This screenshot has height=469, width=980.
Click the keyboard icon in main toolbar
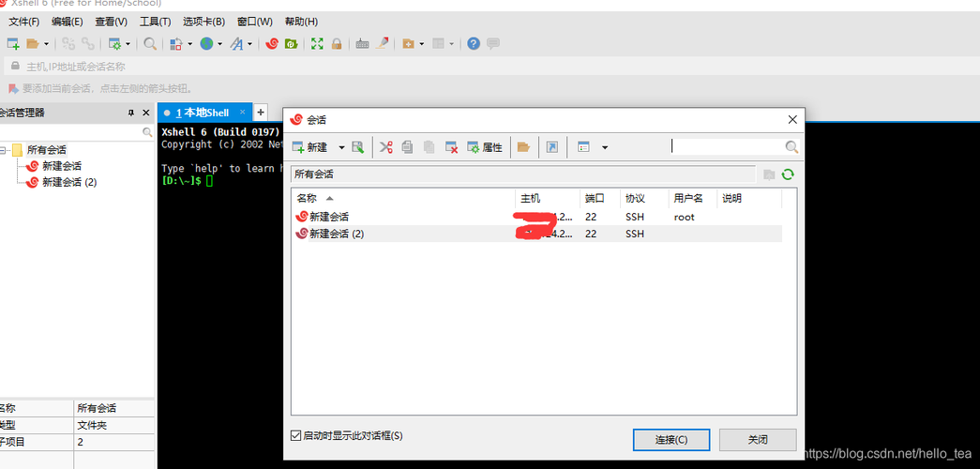pos(363,44)
